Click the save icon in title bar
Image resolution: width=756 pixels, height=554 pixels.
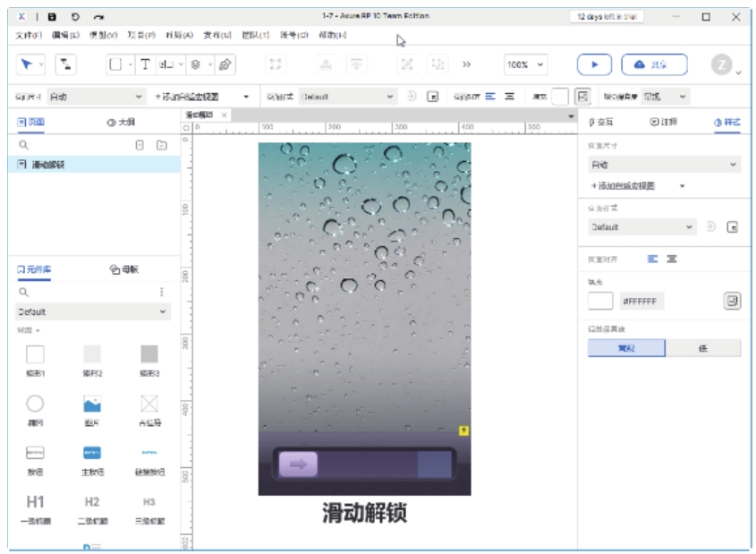(52, 16)
